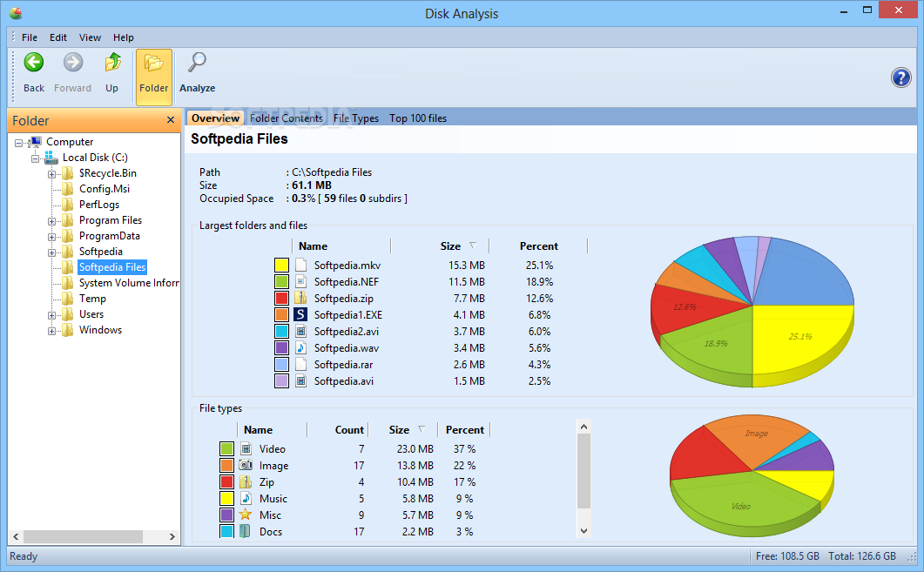Open the File menu
The height and width of the screenshot is (572, 924).
pyautogui.click(x=30, y=37)
